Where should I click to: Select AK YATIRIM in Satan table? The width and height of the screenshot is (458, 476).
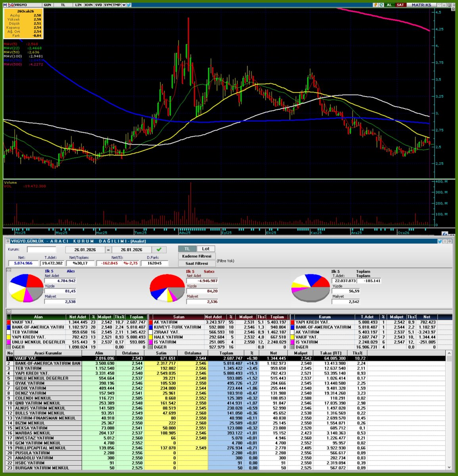pos(218,322)
